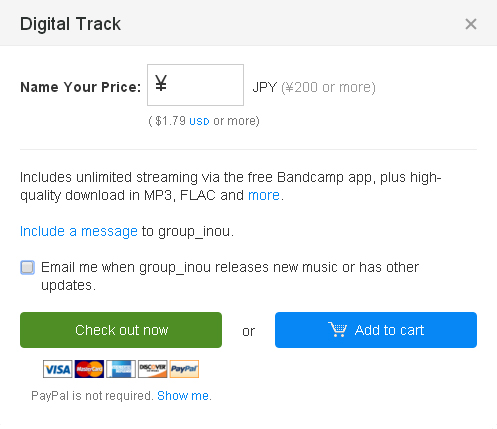This screenshot has width=497, height=429.
Task: Click the MasterCard payment icon
Action: coord(89,369)
